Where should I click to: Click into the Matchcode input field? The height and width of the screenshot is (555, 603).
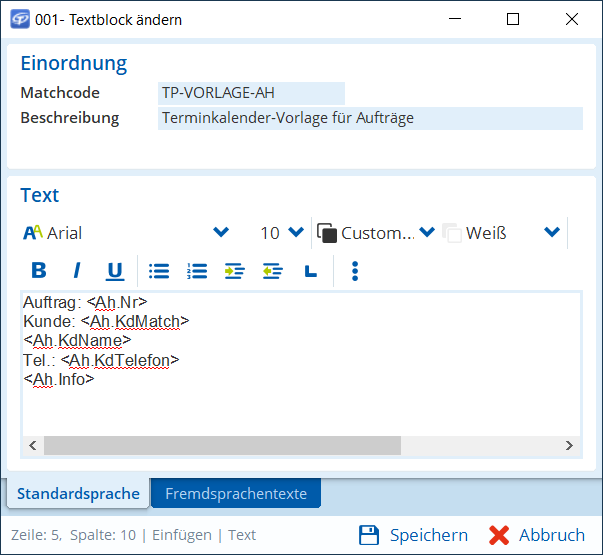click(x=251, y=93)
